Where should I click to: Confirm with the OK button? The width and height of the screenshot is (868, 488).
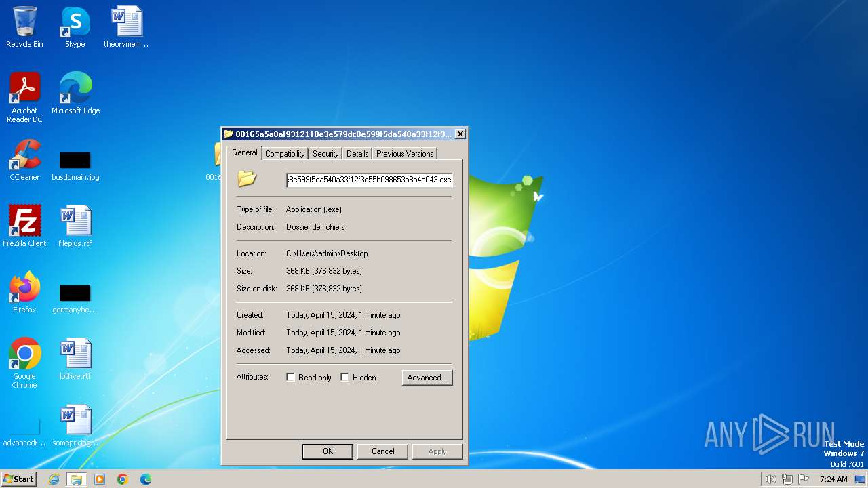coord(328,451)
